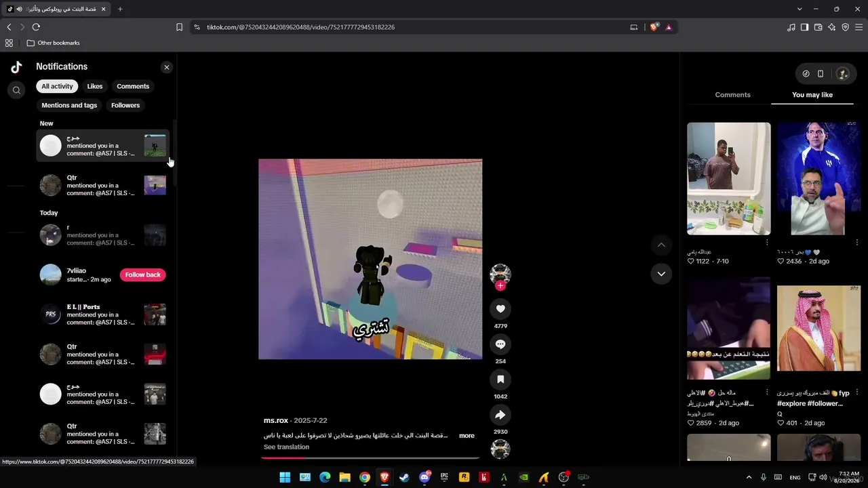Click the picture-in-picture icon in address bar
Viewport: 868px width, 488px height.
click(634, 27)
